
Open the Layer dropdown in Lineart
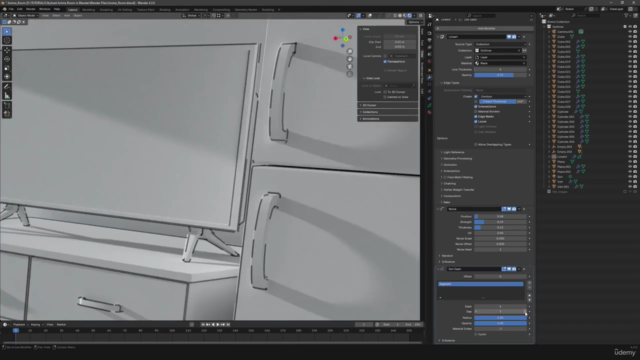click(x=500, y=57)
